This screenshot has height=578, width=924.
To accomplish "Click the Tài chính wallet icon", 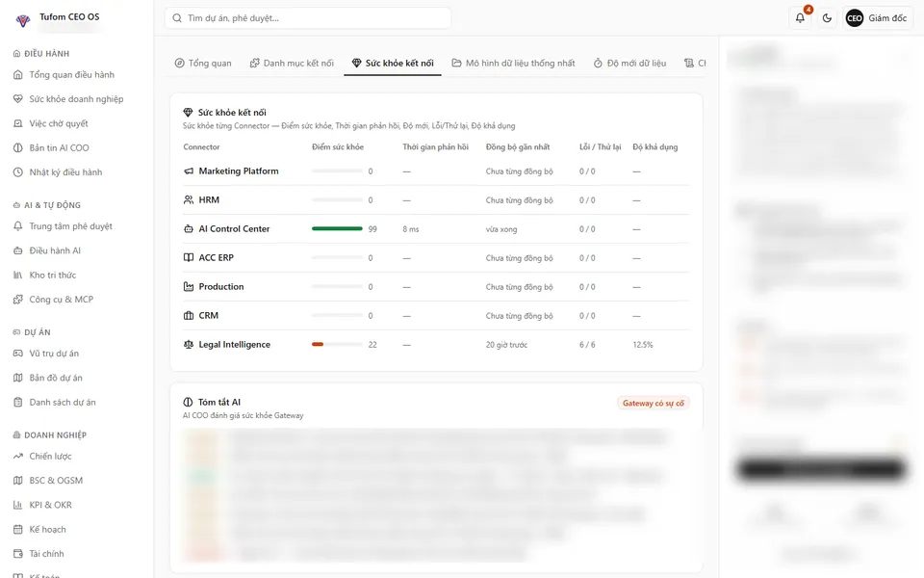I will pos(17,554).
